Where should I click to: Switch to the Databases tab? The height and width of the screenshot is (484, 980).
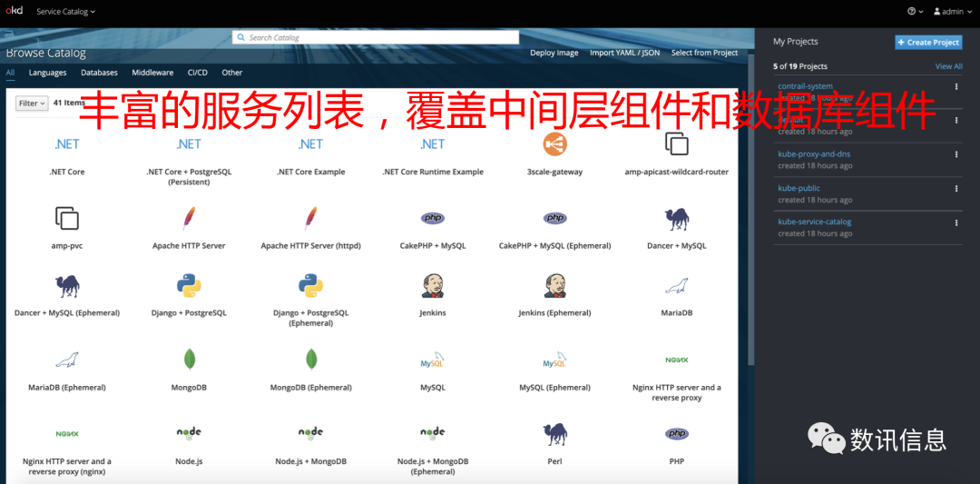point(99,73)
